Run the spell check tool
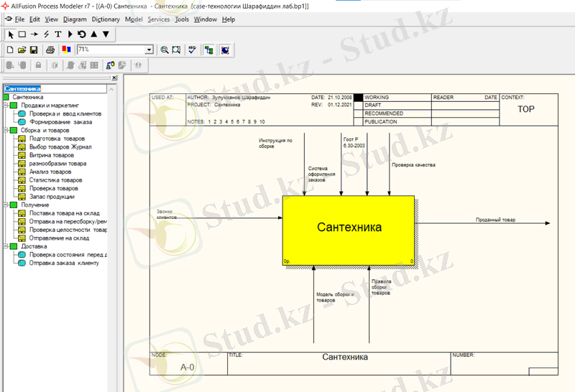575x392 pixels. coord(192,50)
